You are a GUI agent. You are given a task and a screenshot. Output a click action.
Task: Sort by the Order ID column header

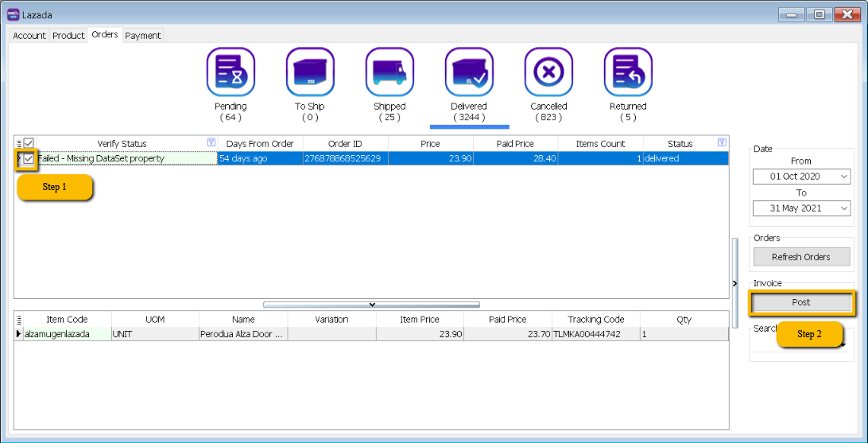tap(345, 144)
